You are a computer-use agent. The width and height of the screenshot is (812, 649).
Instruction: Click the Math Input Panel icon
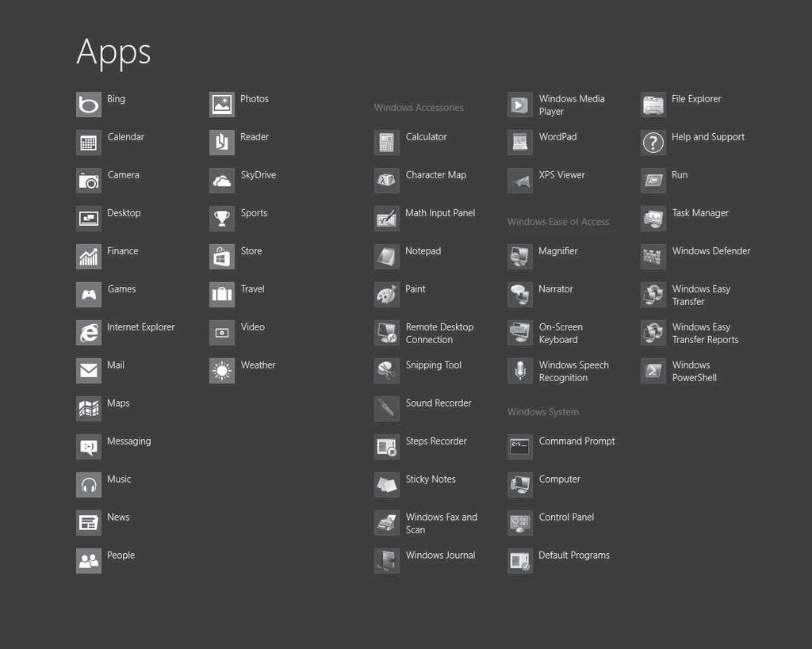point(387,219)
